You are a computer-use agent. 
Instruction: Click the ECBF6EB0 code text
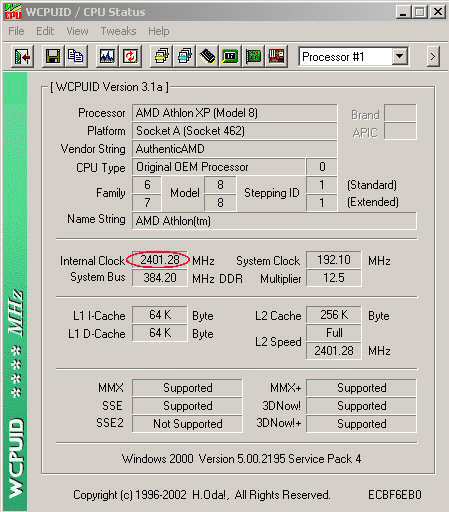(x=395, y=495)
